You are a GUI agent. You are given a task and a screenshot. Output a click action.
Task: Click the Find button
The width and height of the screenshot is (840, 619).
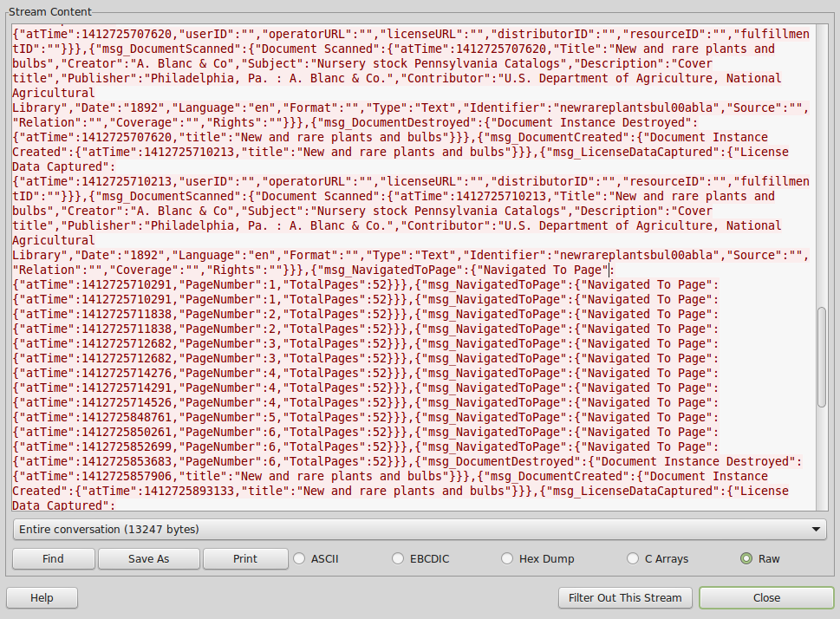click(53, 558)
